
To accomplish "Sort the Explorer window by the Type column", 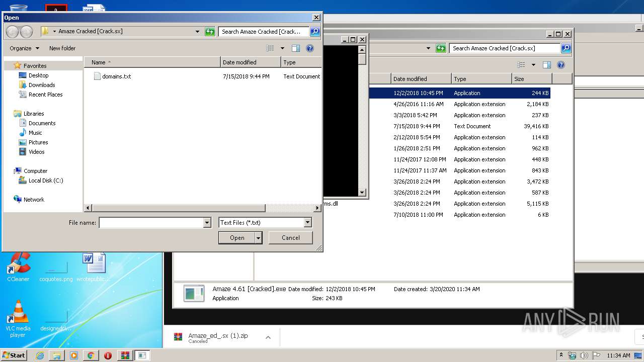I will [481, 79].
